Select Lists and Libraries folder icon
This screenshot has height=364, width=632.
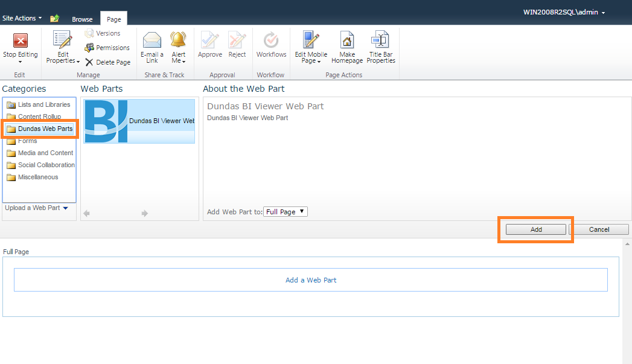[11, 105]
